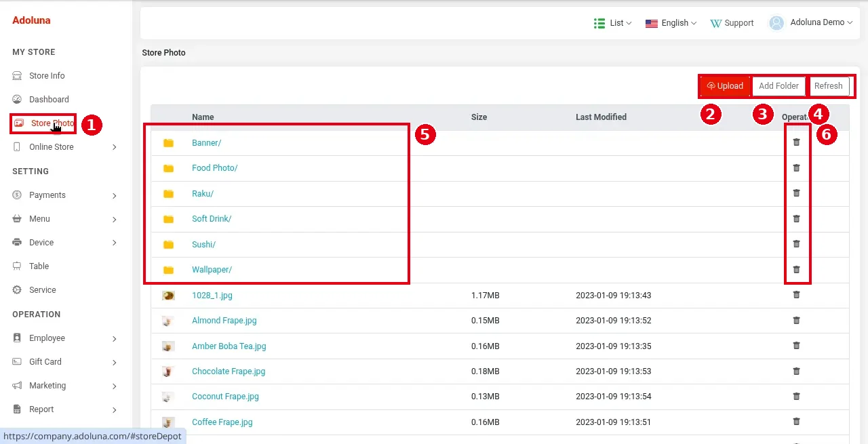Trash the Chocolate Frape.jpg file

tap(797, 371)
